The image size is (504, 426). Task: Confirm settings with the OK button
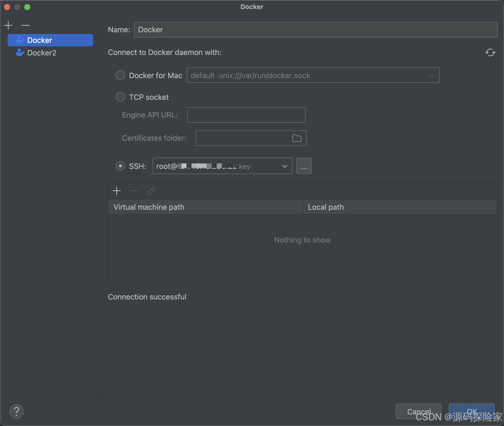click(x=471, y=411)
